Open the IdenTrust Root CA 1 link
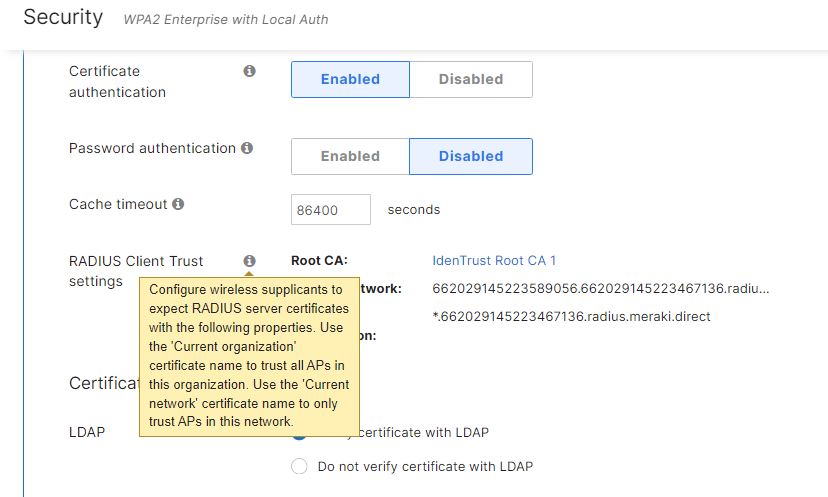Image resolution: width=828 pixels, height=497 pixels. [x=494, y=261]
